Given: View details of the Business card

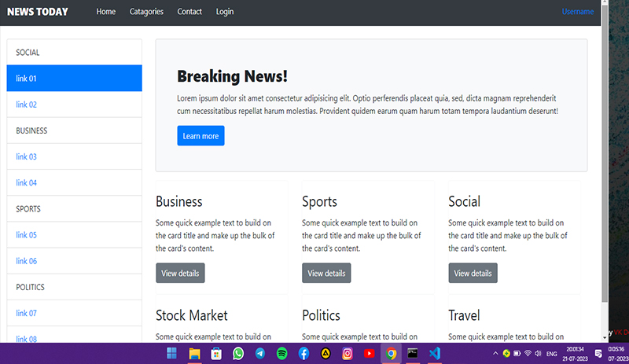Looking at the screenshot, I should tap(180, 273).
